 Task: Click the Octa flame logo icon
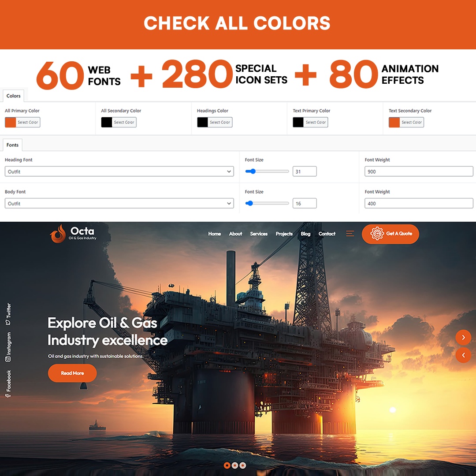coord(58,234)
